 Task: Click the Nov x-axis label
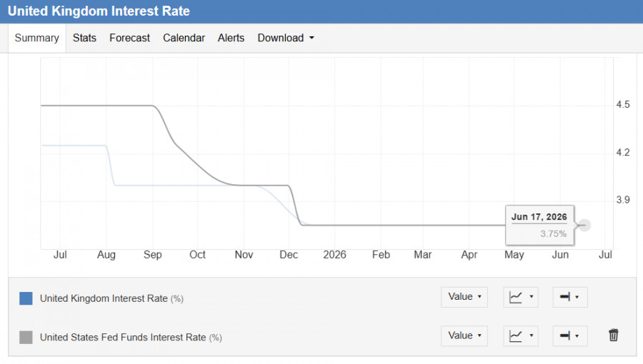tap(244, 255)
